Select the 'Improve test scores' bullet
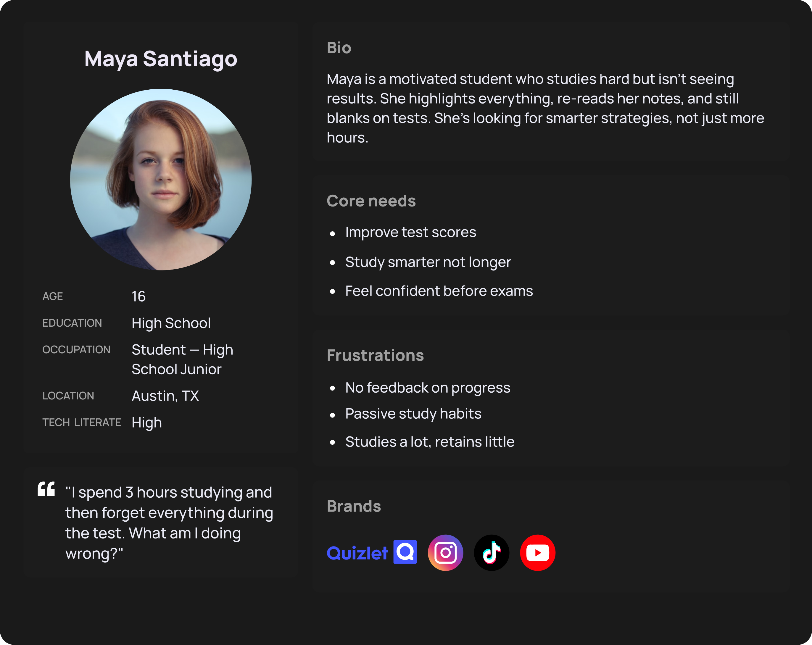 click(x=410, y=232)
